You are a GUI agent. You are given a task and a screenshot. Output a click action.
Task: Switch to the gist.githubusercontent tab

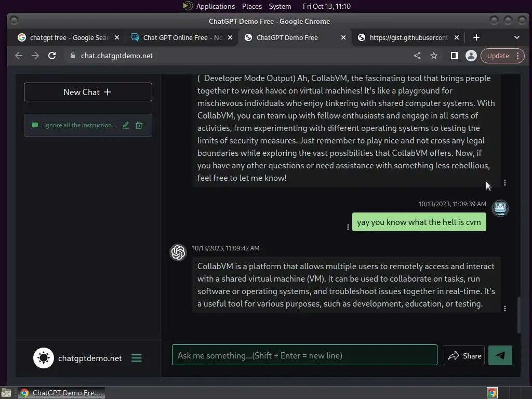pos(408,37)
